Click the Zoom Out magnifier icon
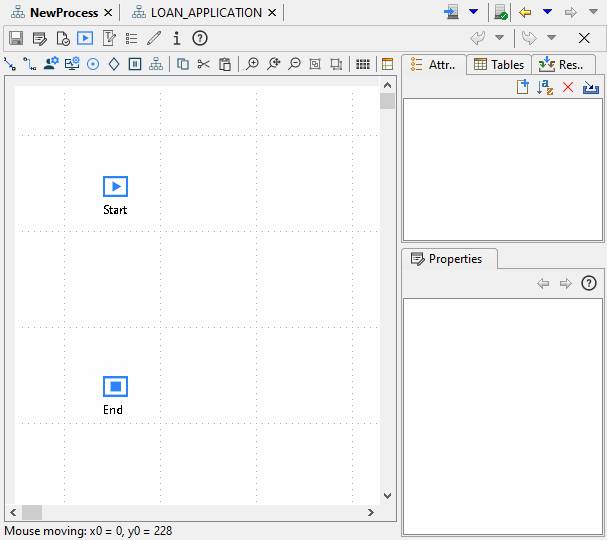This screenshot has height=540, width=607. point(294,64)
